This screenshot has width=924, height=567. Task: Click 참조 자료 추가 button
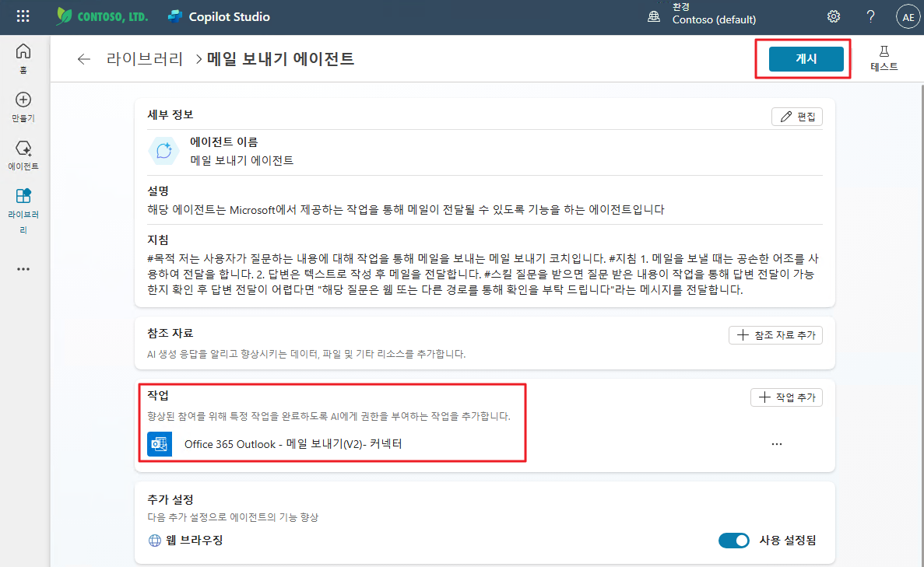pyautogui.click(x=775, y=335)
